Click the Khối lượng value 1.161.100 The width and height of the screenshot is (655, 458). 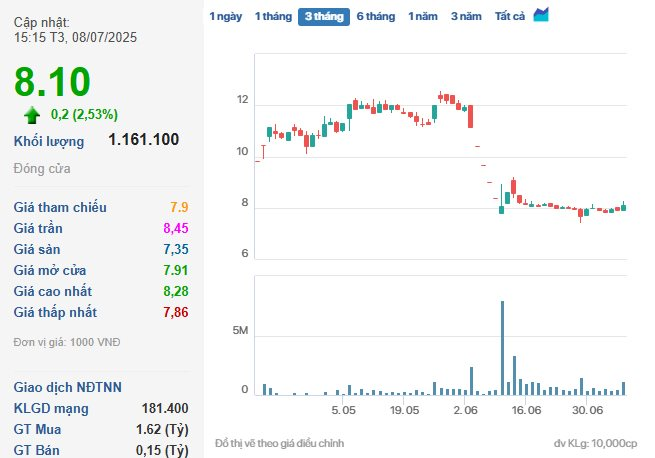(x=144, y=140)
